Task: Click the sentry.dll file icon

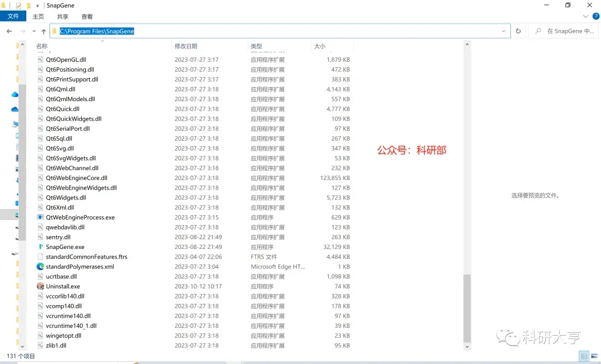Action: [x=40, y=237]
